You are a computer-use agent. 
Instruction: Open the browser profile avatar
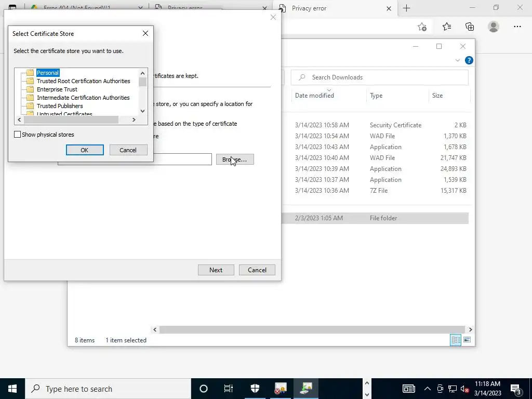[x=494, y=26]
